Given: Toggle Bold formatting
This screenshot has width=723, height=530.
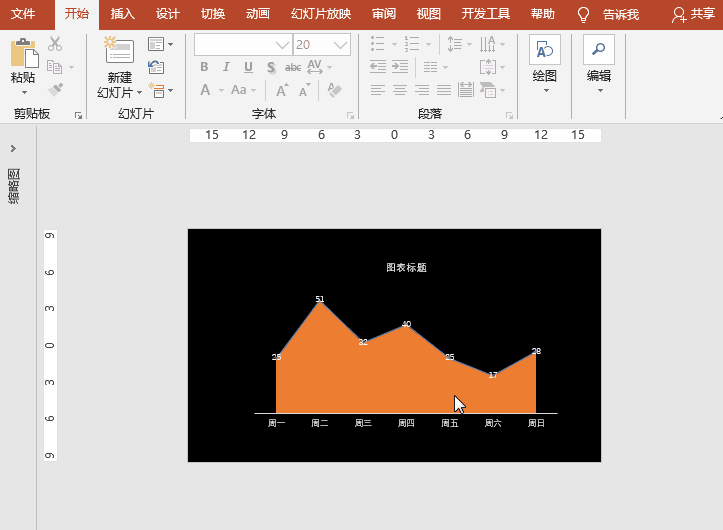Looking at the screenshot, I should tap(204, 67).
